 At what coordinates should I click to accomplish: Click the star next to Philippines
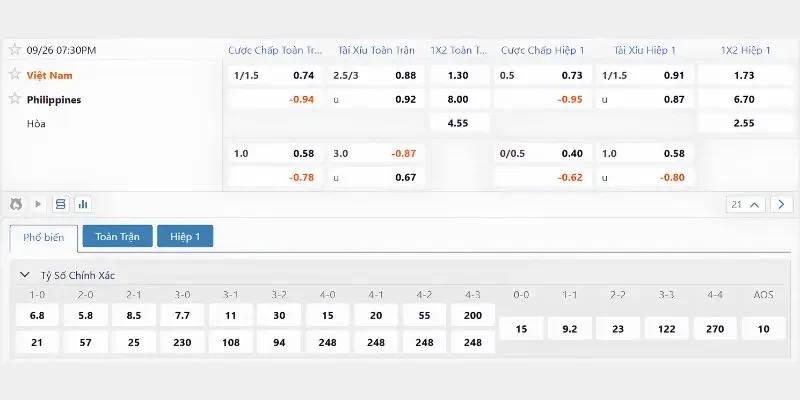pos(15,99)
